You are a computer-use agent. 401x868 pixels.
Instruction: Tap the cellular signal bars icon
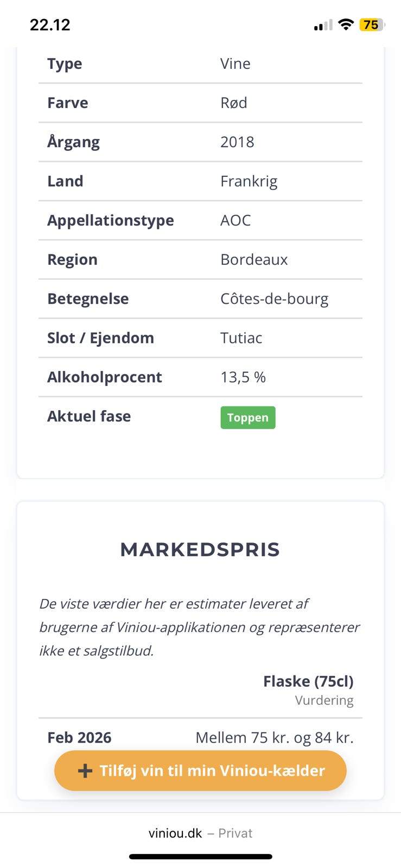click(x=323, y=25)
